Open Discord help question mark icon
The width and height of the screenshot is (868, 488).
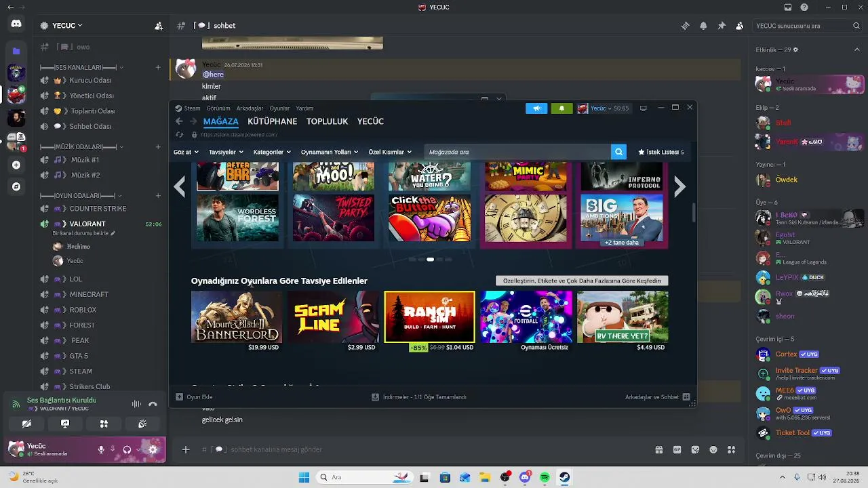point(804,7)
